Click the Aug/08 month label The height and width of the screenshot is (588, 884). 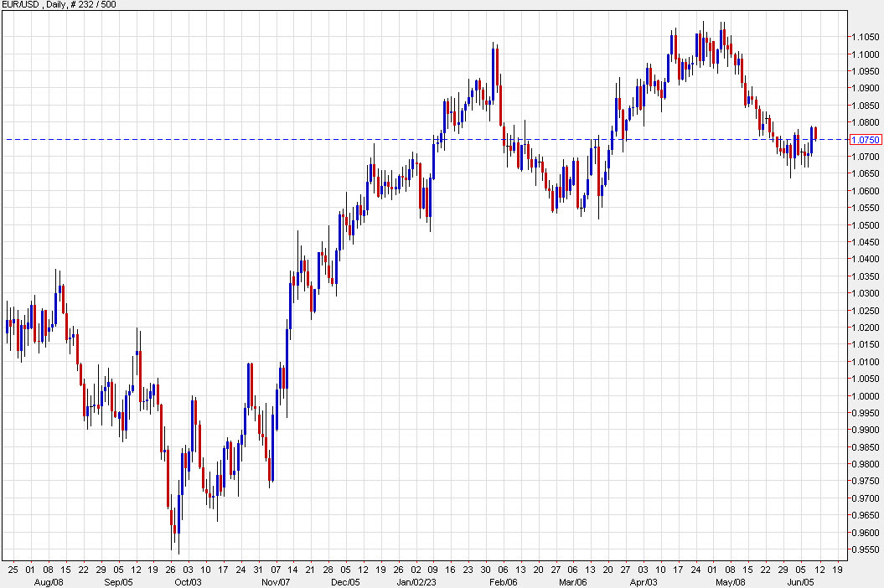coord(49,582)
